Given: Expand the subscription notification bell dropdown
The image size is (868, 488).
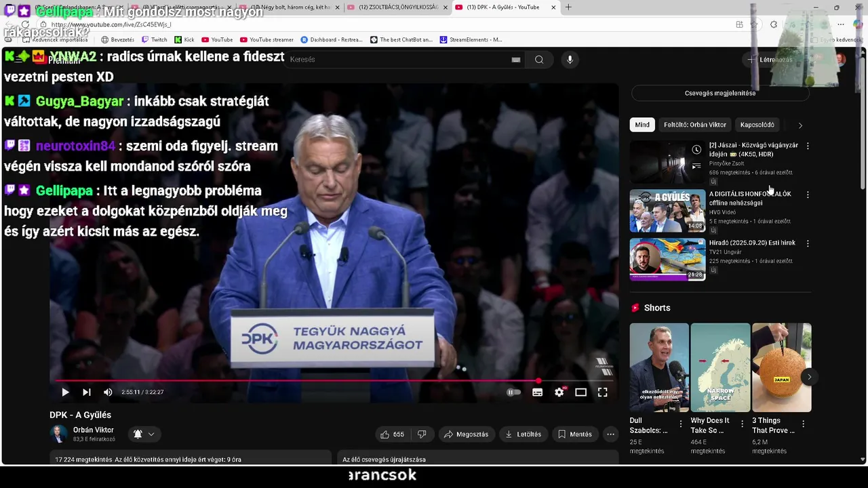Looking at the screenshot, I should (144, 434).
